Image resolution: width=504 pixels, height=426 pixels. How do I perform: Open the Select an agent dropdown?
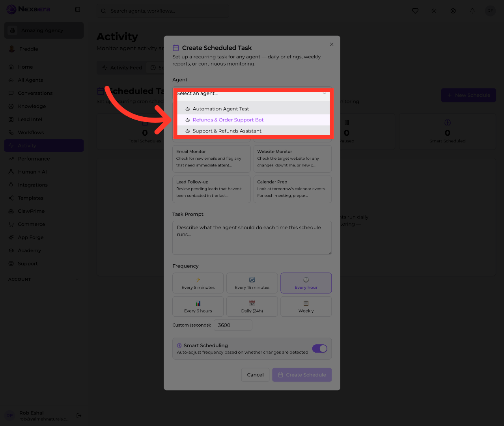[x=252, y=93]
